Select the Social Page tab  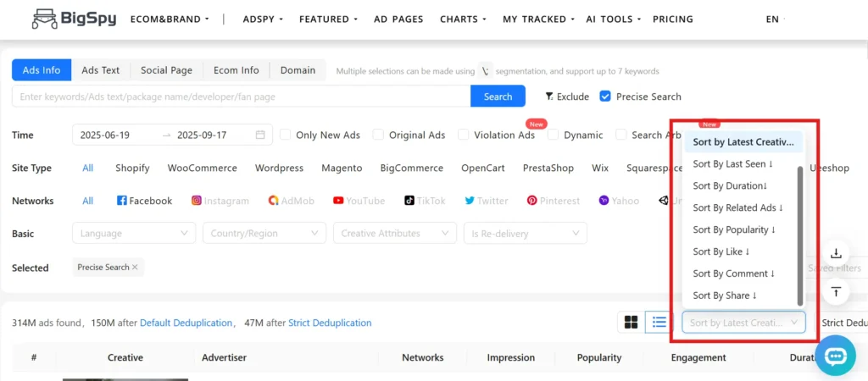pyautogui.click(x=167, y=70)
